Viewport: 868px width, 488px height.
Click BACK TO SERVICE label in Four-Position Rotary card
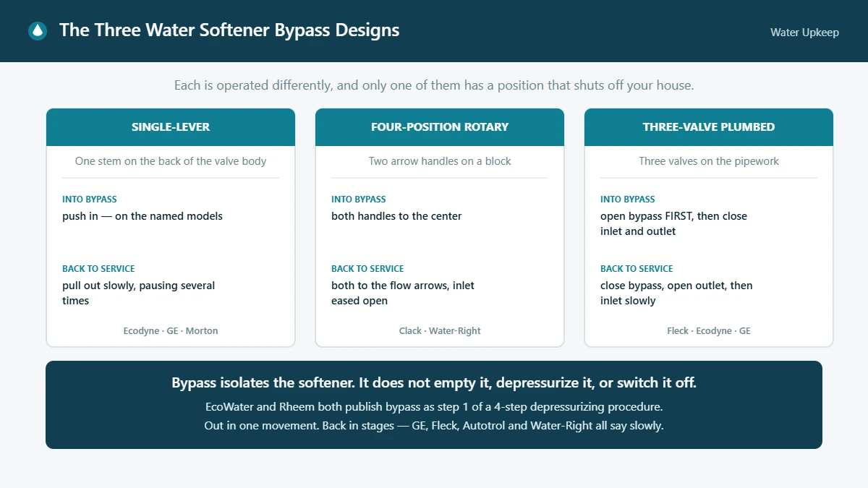[x=367, y=269]
